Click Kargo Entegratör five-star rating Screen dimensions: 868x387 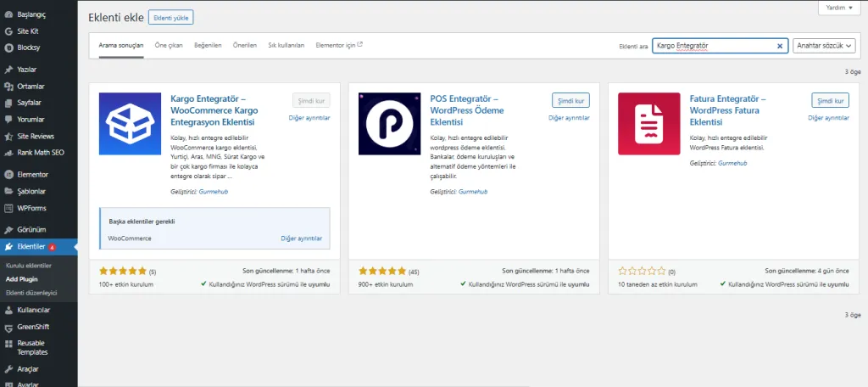pos(123,271)
